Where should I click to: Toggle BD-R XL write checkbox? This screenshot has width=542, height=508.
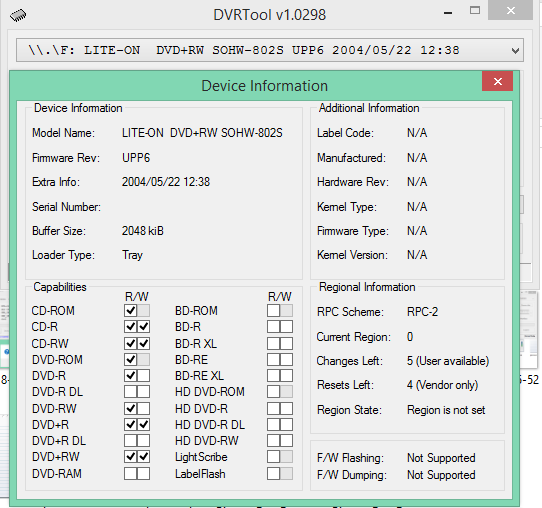point(286,343)
